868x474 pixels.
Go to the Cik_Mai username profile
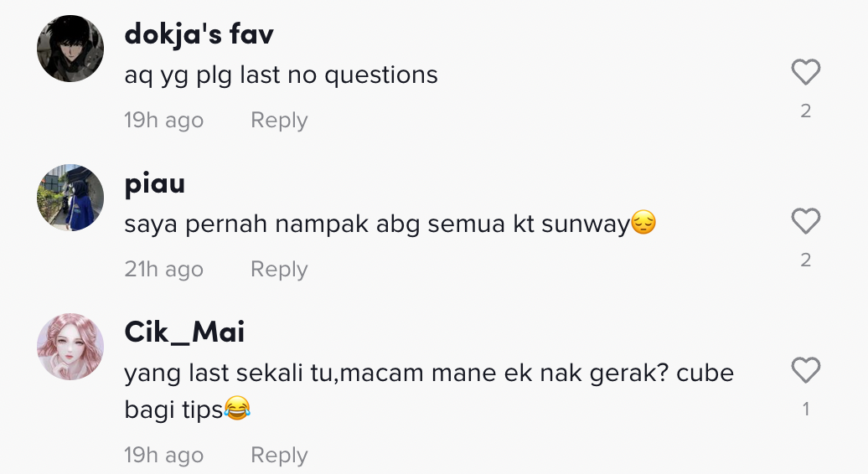point(184,332)
